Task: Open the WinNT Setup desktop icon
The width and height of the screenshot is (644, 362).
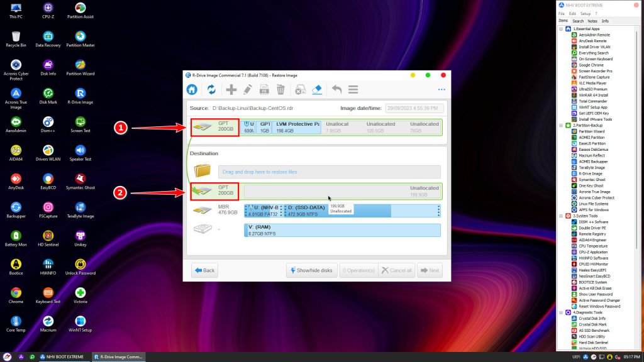Action: [80, 324]
